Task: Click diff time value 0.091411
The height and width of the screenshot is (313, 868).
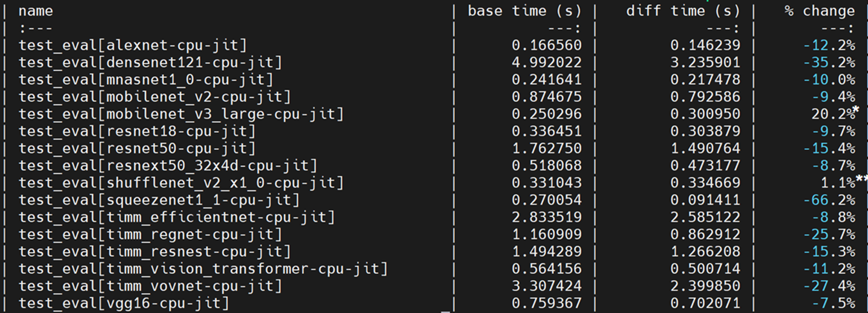Action: pos(705,200)
